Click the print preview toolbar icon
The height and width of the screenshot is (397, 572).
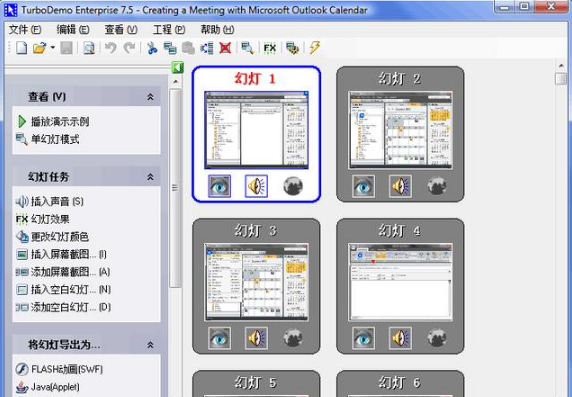(89, 48)
